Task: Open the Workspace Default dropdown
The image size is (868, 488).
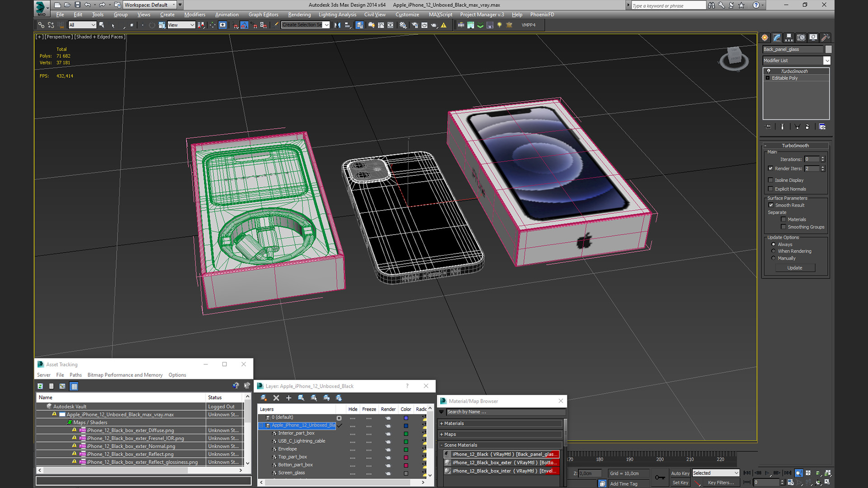Action: pyautogui.click(x=150, y=5)
